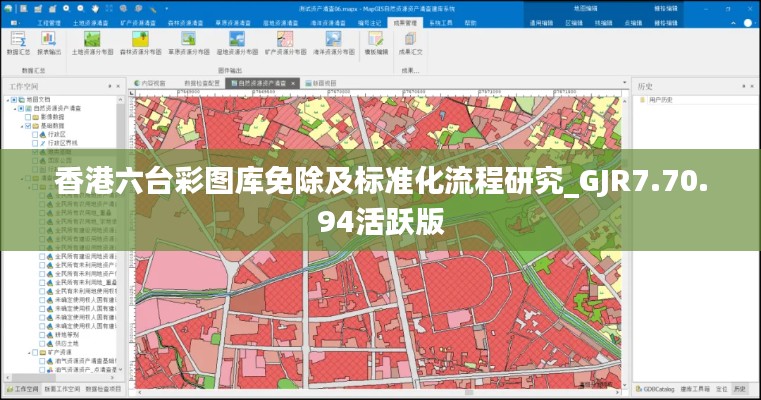Generate the 森林资源分布图 forest map

coord(140,43)
